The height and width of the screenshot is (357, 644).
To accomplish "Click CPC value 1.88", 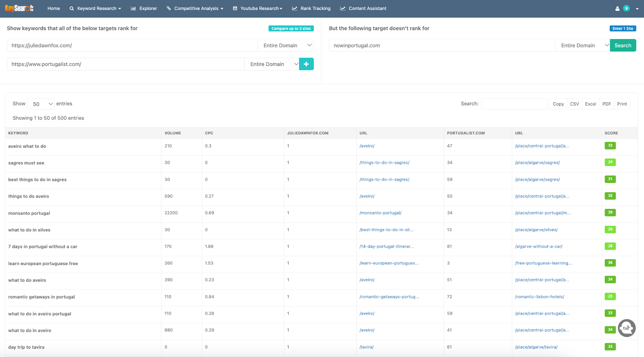I will [x=209, y=246].
